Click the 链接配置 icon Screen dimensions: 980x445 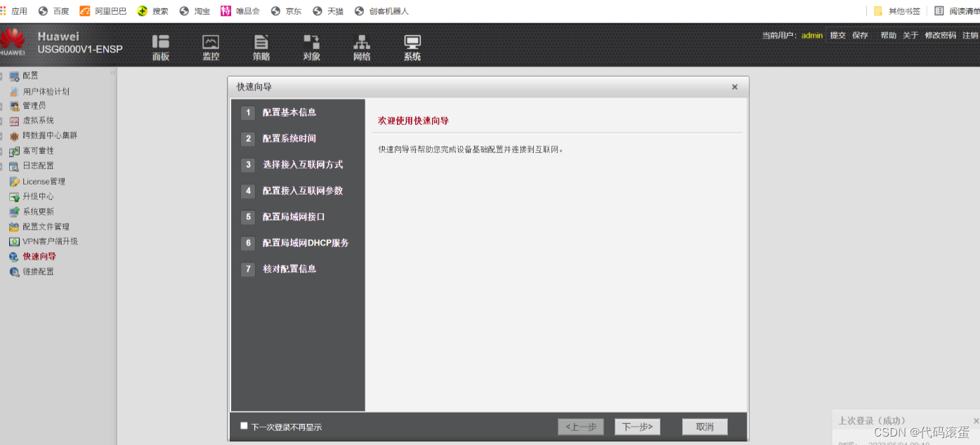click(x=14, y=272)
